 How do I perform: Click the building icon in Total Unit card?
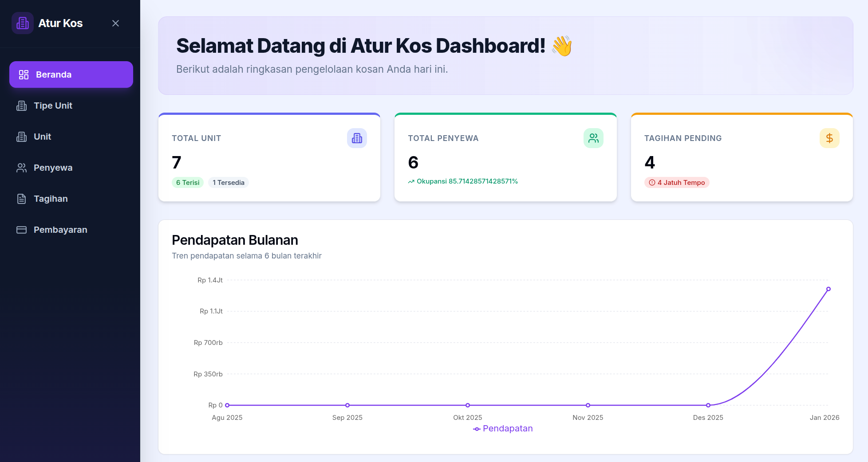pos(357,138)
